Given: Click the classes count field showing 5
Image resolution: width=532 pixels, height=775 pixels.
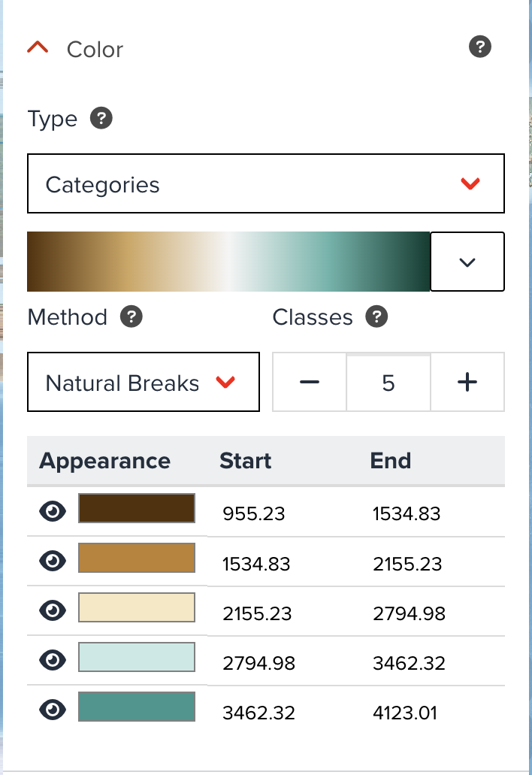Looking at the screenshot, I should point(388,382).
